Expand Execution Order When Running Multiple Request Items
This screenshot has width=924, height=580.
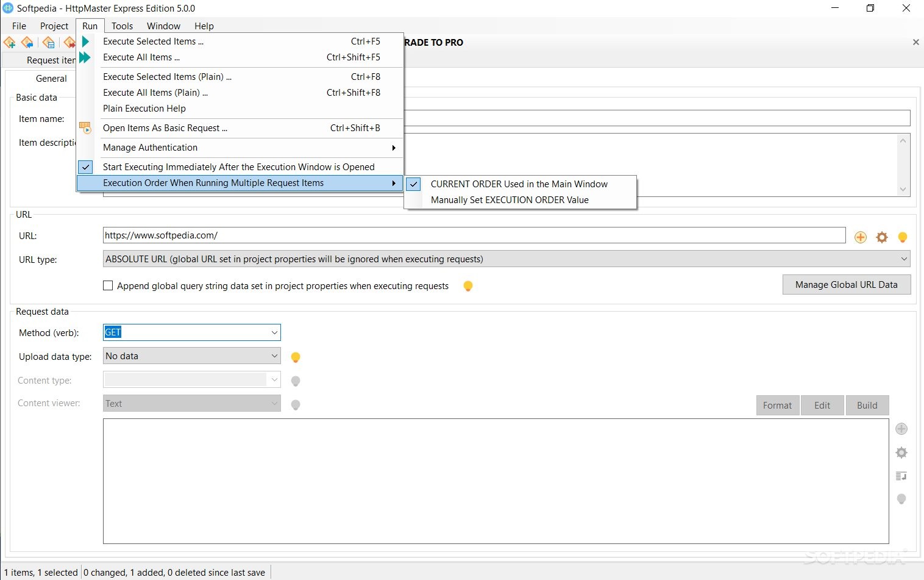pos(240,183)
